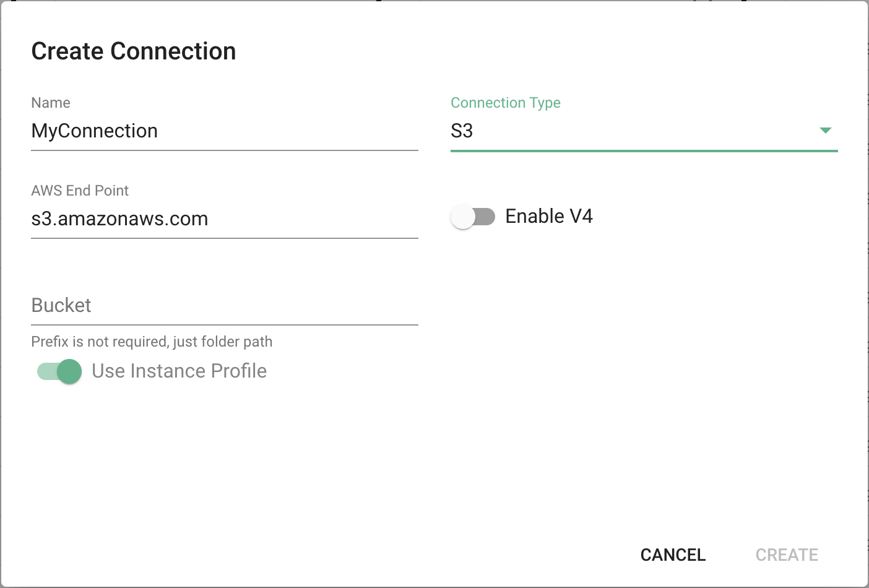The image size is (869, 588).
Task: Click the CREATE button
Action: 787,555
